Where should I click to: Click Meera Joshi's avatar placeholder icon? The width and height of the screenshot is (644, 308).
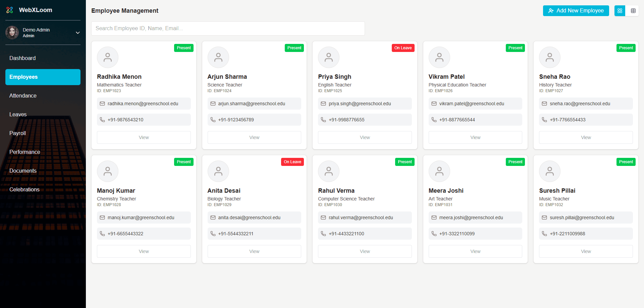point(439,171)
